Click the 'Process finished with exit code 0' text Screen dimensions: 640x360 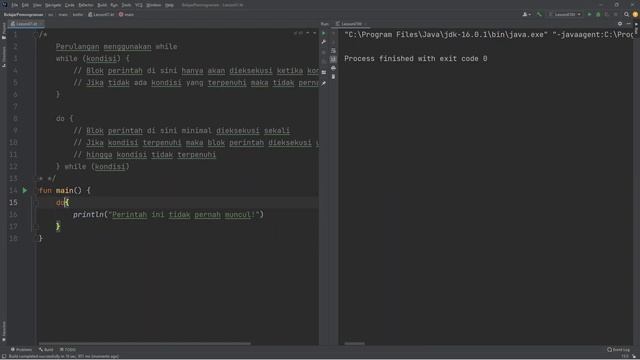pyautogui.click(x=416, y=59)
